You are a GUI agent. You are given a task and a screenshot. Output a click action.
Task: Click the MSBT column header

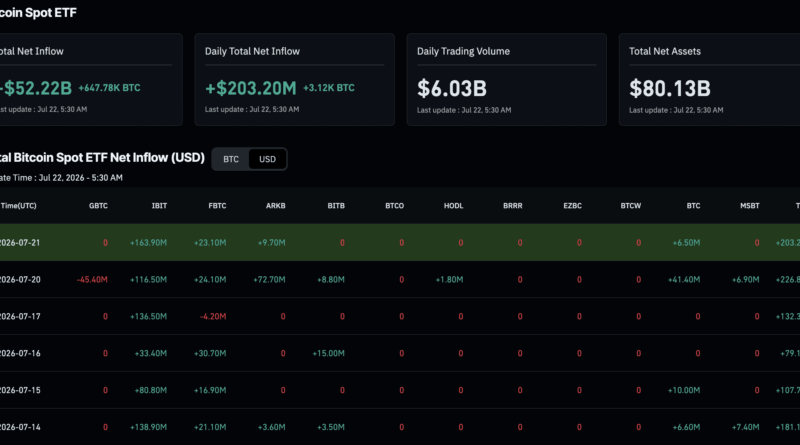749,206
